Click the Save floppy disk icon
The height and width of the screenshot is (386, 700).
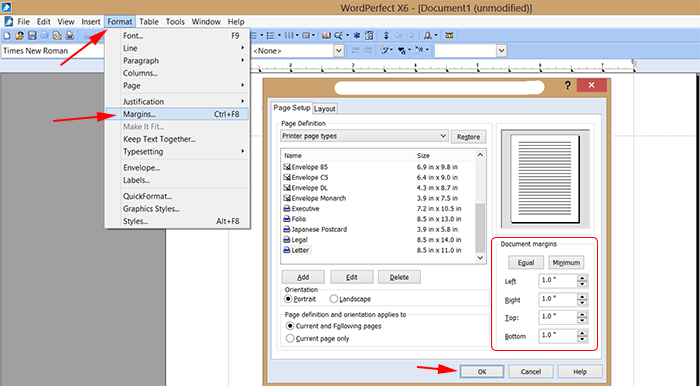tap(32, 36)
